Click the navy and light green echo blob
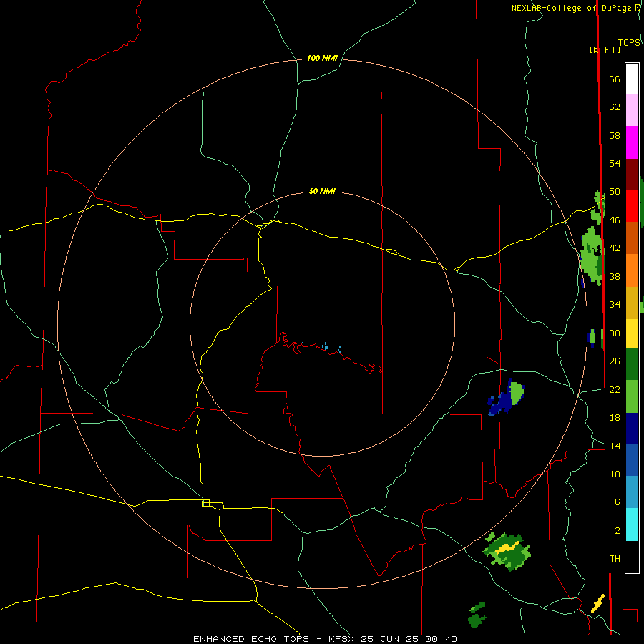 506,397
